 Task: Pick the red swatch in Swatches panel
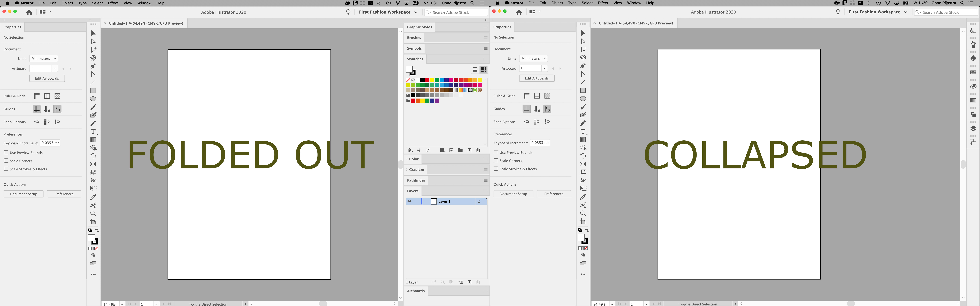(427, 80)
